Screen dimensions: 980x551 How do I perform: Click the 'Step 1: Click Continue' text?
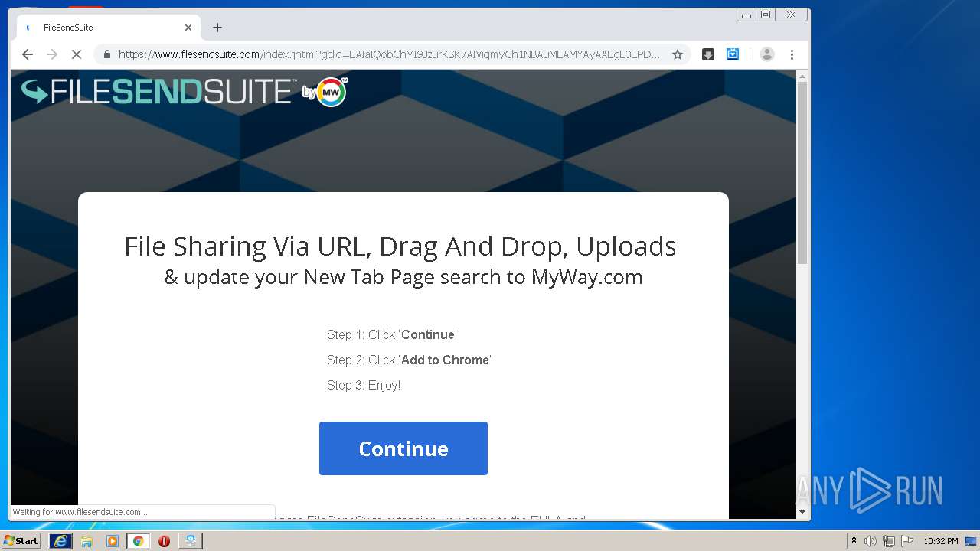pyautogui.click(x=392, y=334)
